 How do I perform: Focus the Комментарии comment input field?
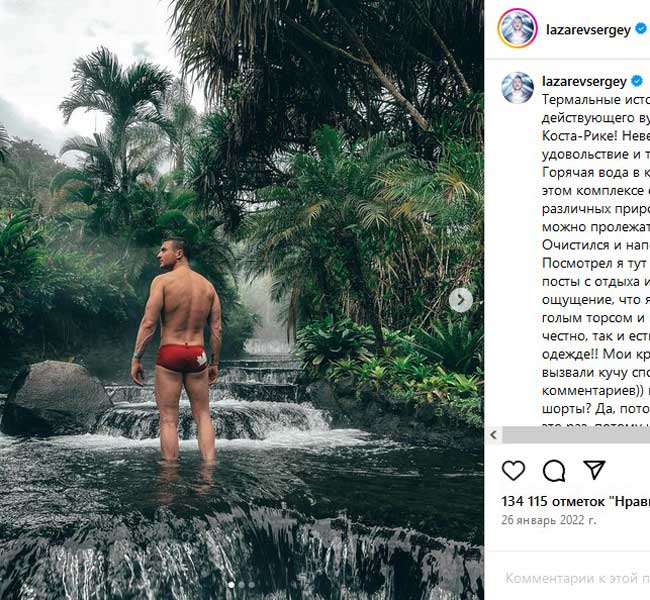(577, 578)
